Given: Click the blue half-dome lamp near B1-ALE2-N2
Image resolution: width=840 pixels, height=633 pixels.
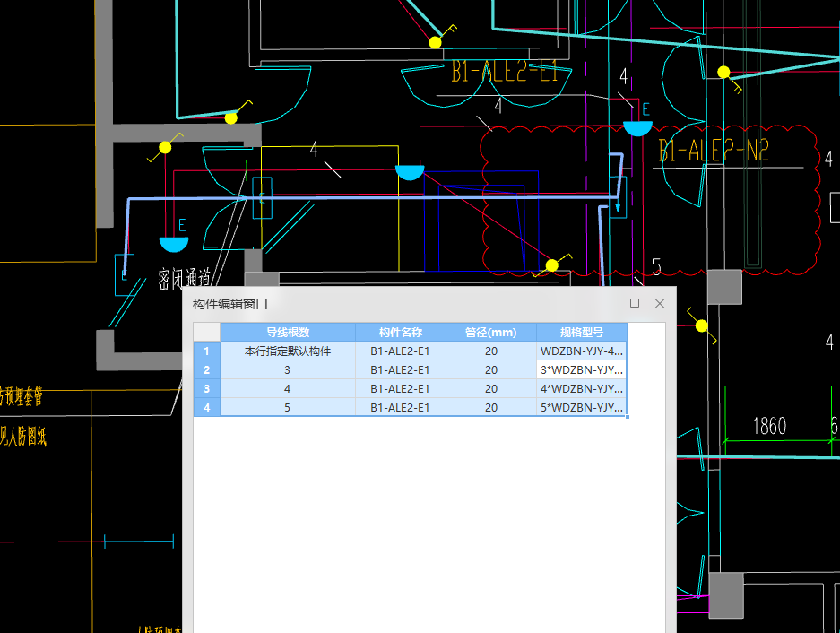Looking at the screenshot, I should coord(637,128).
